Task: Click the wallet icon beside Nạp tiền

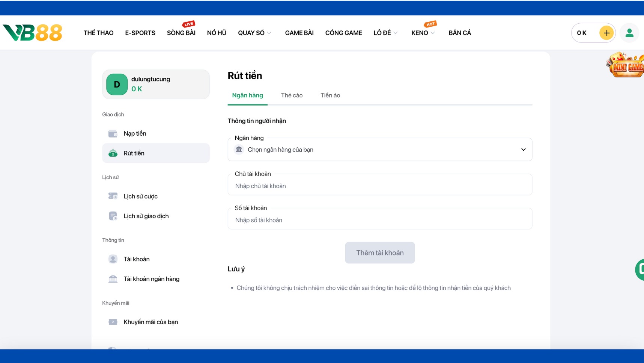Action: pos(113,133)
